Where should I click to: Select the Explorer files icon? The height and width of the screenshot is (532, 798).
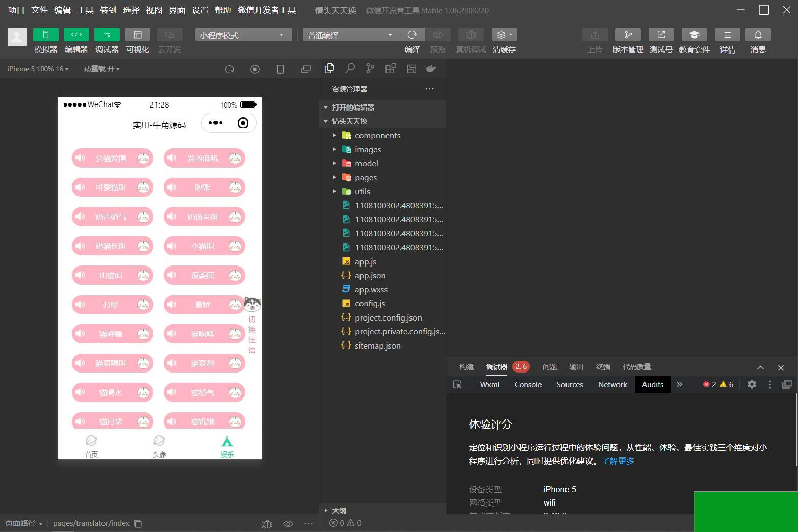click(329, 68)
